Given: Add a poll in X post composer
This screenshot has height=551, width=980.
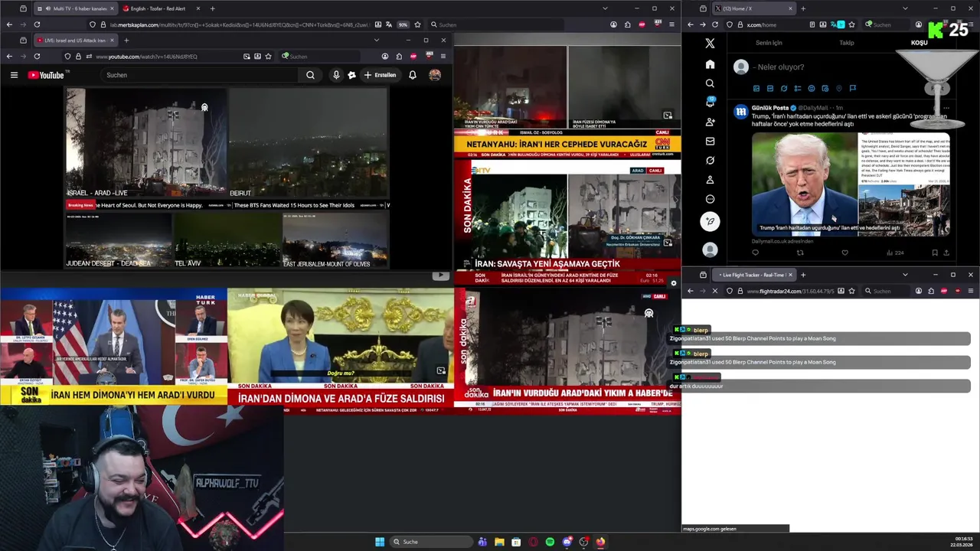Looking at the screenshot, I should tap(798, 89).
